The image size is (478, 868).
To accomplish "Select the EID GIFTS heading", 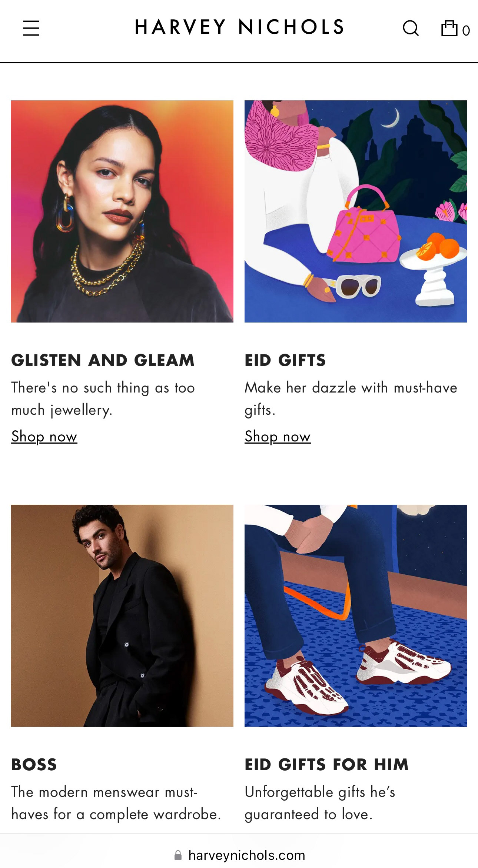I will (x=285, y=360).
